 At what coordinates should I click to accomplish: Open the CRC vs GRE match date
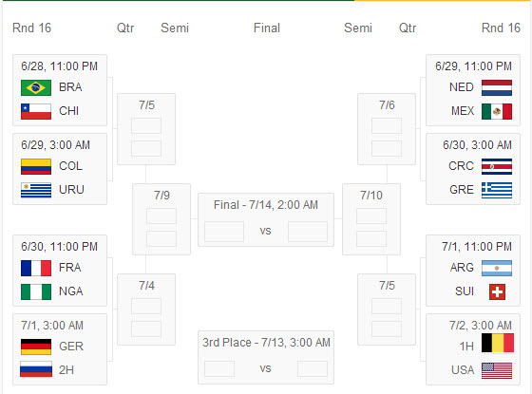tap(477, 145)
